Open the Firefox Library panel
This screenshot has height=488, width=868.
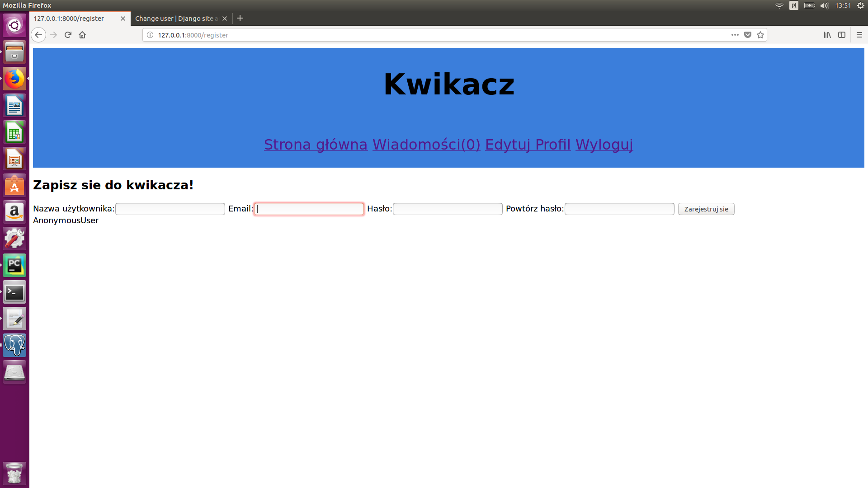(x=828, y=35)
